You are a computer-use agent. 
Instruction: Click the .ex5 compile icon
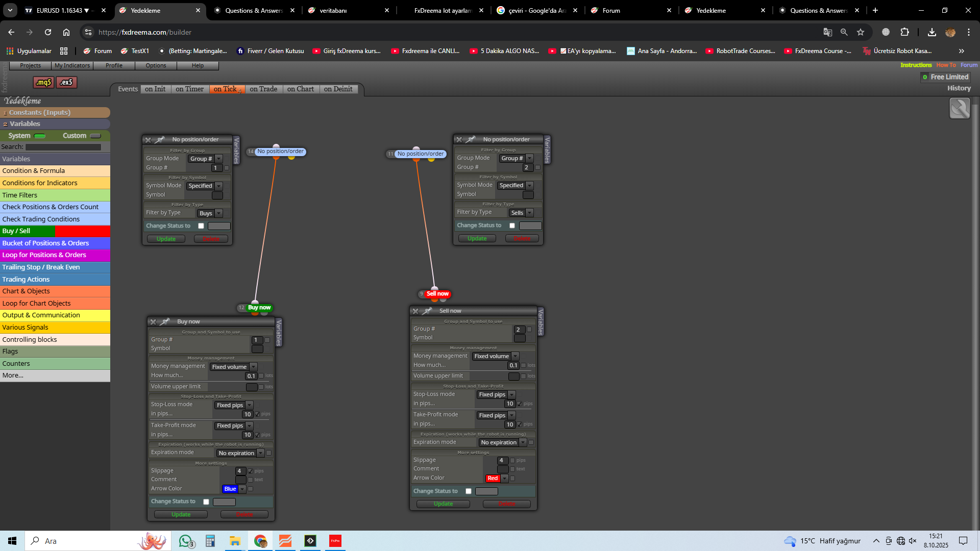[66, 82]
